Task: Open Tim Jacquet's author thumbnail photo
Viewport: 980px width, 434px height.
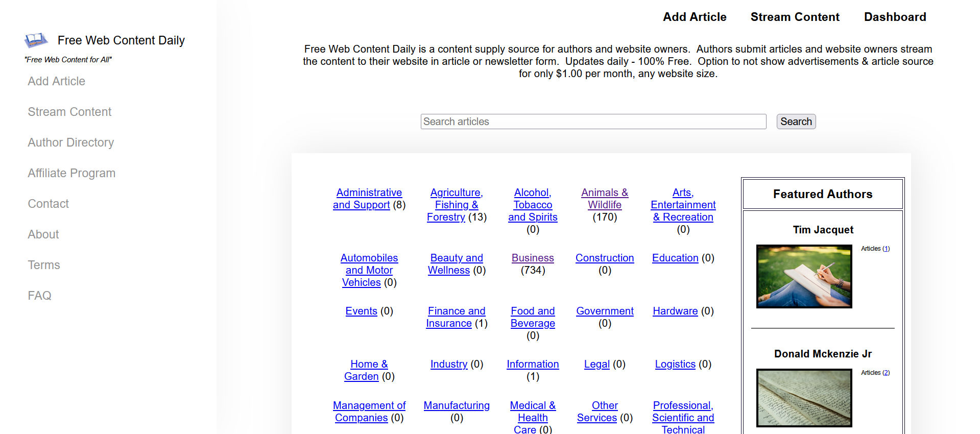Action: tap(804, 276)
